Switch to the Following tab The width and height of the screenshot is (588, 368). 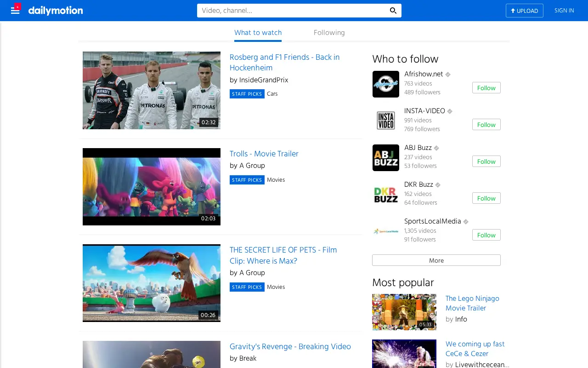(329, 33)
